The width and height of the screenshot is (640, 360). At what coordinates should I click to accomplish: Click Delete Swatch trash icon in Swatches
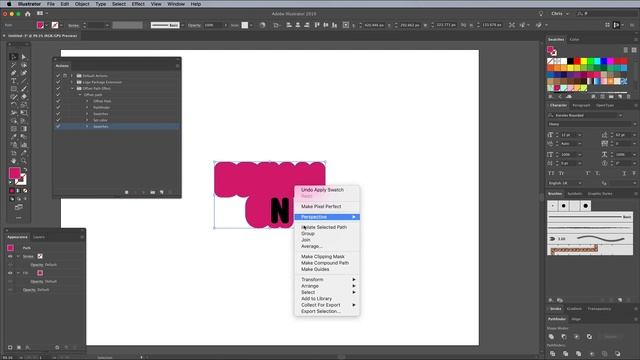[629, 97]
